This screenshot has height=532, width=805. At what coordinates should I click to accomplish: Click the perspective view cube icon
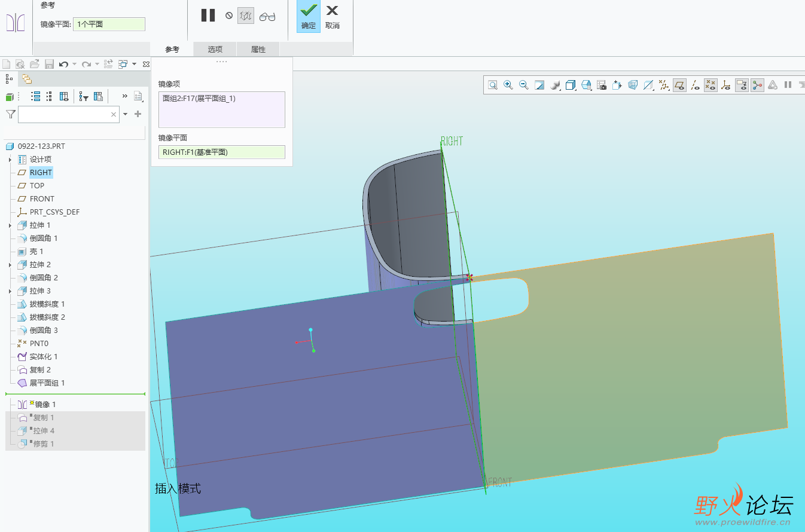pos(633,85)
